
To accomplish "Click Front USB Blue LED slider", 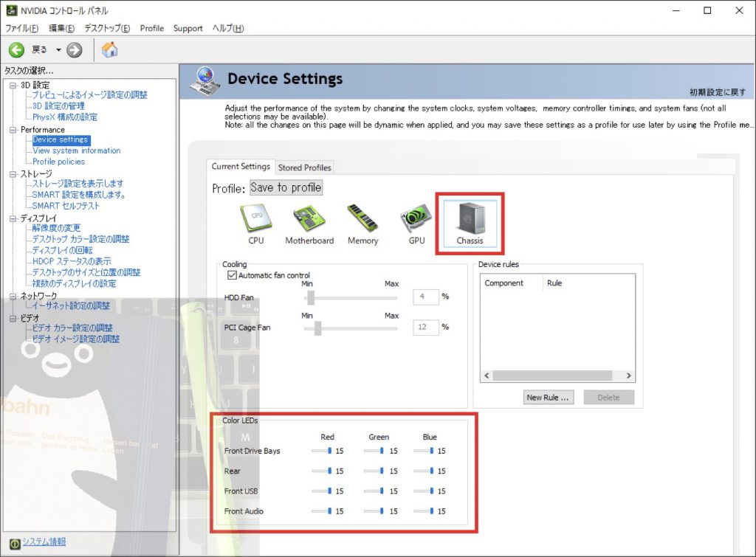I will [x=425, y=491].
